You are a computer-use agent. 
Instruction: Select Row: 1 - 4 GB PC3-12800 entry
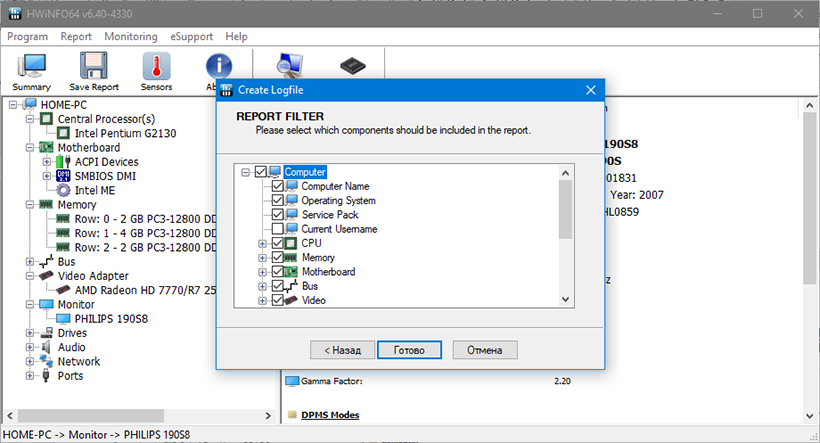coord(145,233)
